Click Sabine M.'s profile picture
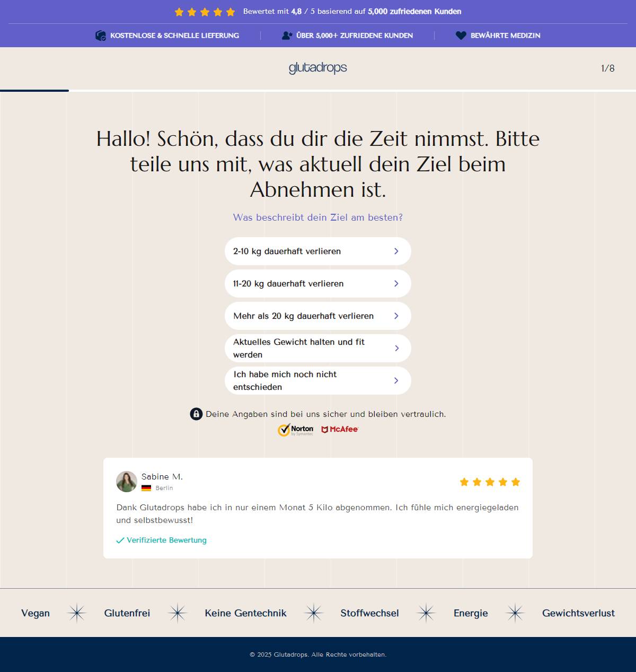636x672 pixels. [x=125, y=482]
